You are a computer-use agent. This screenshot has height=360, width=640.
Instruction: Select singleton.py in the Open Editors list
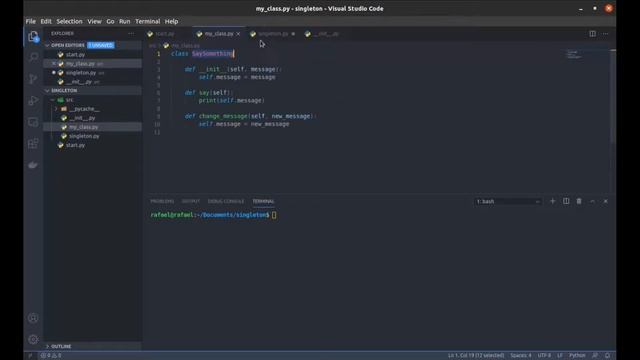93,73
